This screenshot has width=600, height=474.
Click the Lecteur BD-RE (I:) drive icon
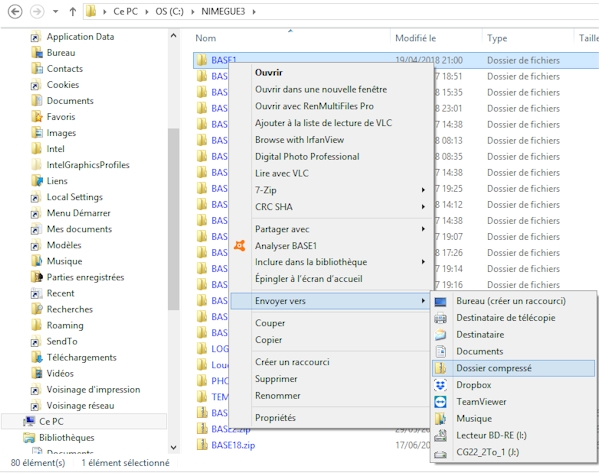point(441,436)
